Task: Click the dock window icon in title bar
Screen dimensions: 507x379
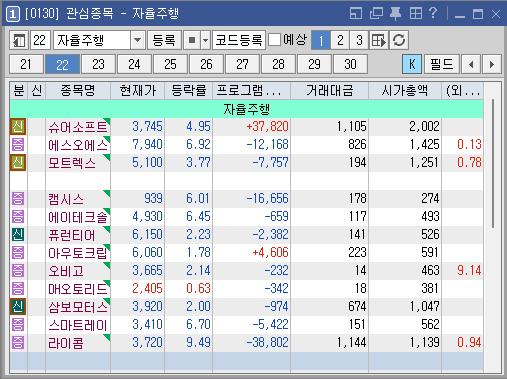Action: click(356, 14)
